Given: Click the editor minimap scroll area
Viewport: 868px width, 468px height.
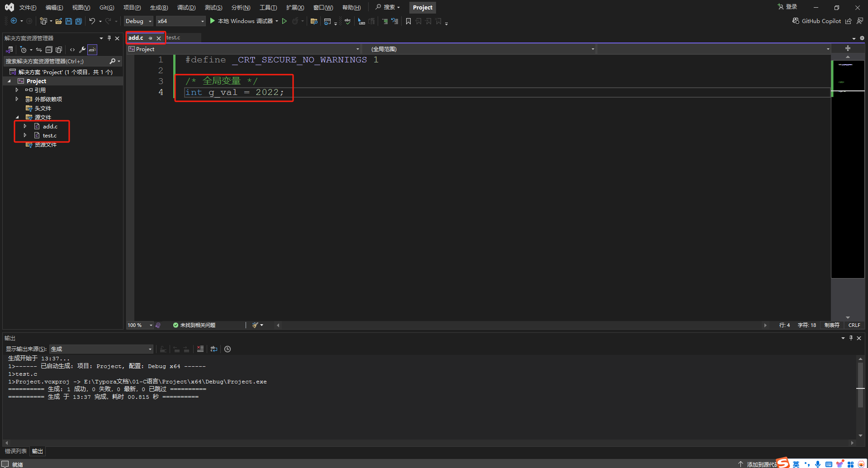Looking at the screenshot, I should point(848,169).
